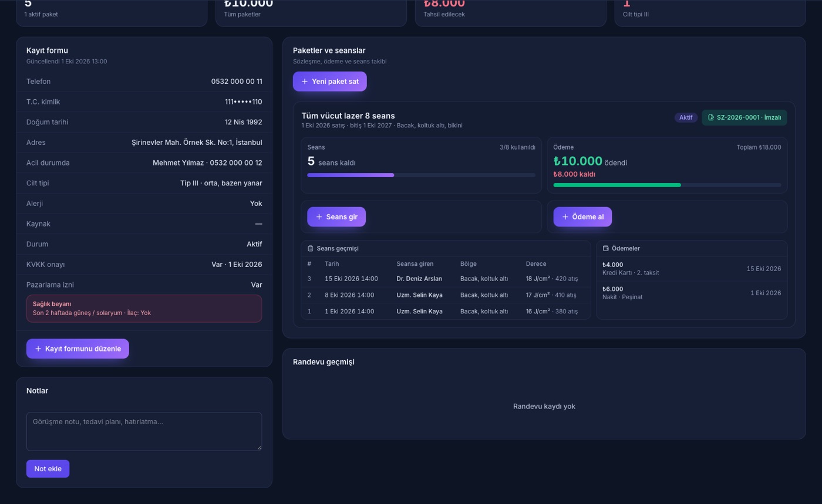Open the SZ-2026-0001 İmzalı contract badge
Viewport: 822px width, 504px height.
(x=744, y=118)
